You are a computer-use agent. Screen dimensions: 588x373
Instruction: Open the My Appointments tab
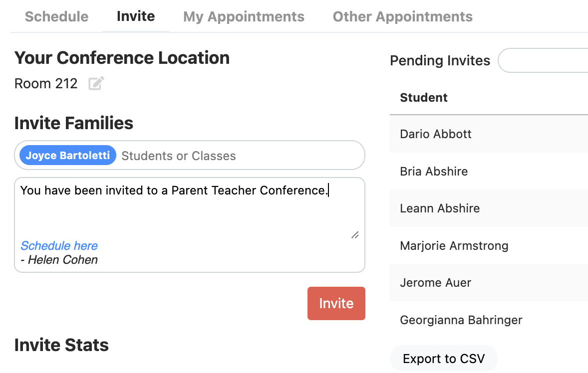point(244,16)
